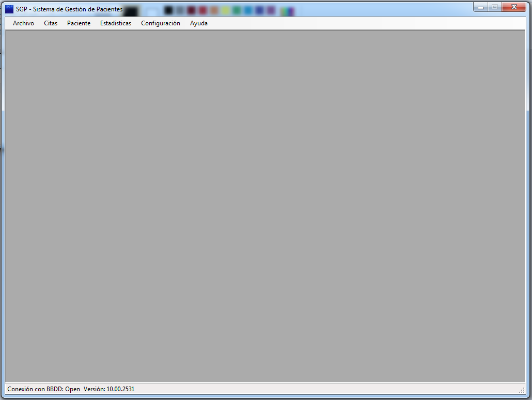Screen dimensions: 532x400
Task: Click the blurred green swatch in title bar
Action: point(237,11)
